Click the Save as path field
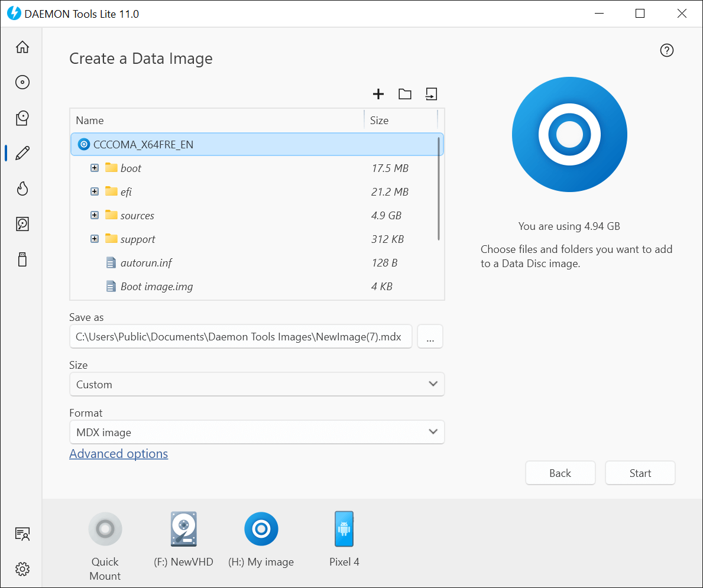This screenshot has width=703, height=588. [241, 337]
